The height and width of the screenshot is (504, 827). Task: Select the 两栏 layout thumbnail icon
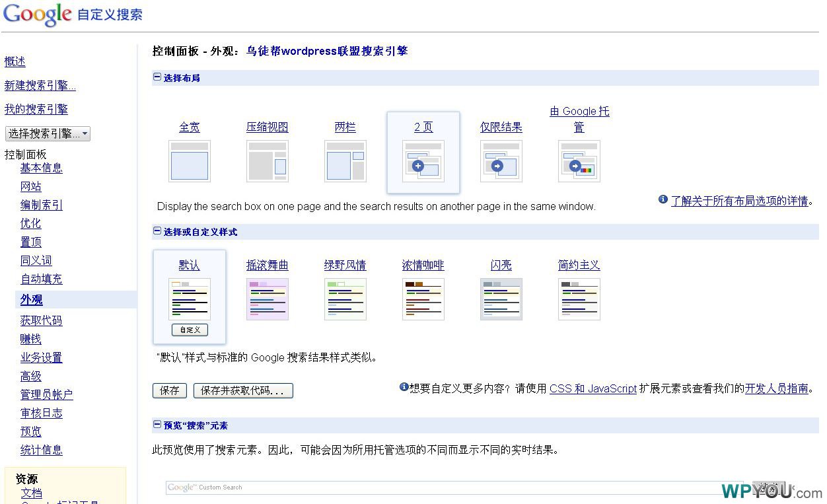tap(345, 161)
